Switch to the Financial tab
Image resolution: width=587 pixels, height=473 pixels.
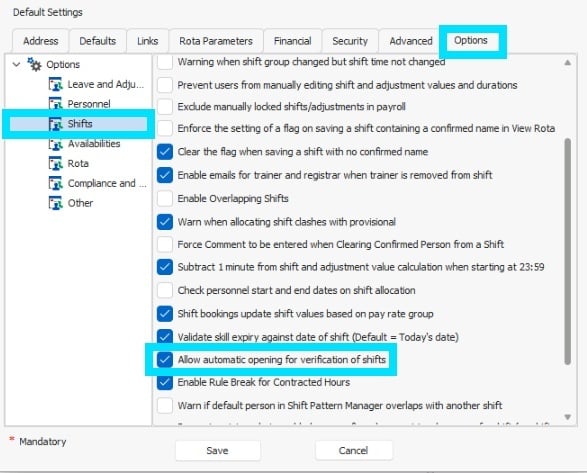click(x=292, y=41)
